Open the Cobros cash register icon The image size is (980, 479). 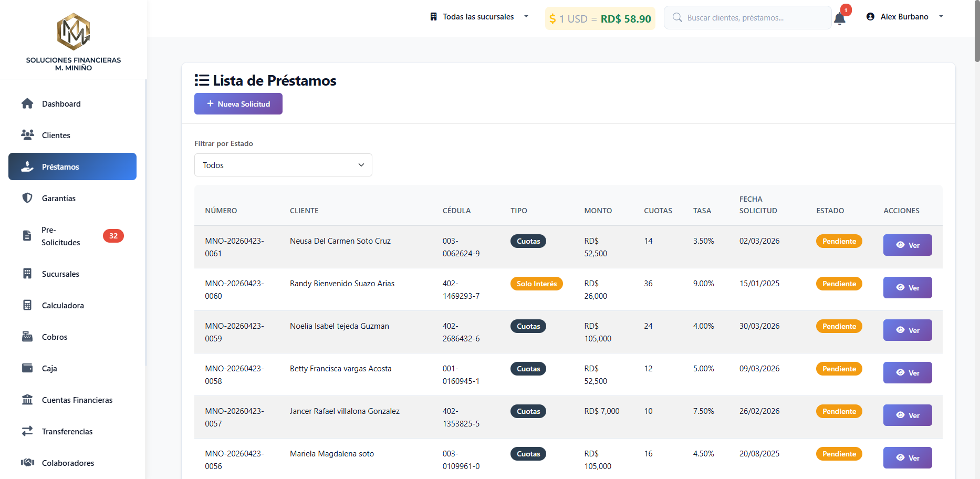[27, 337]
